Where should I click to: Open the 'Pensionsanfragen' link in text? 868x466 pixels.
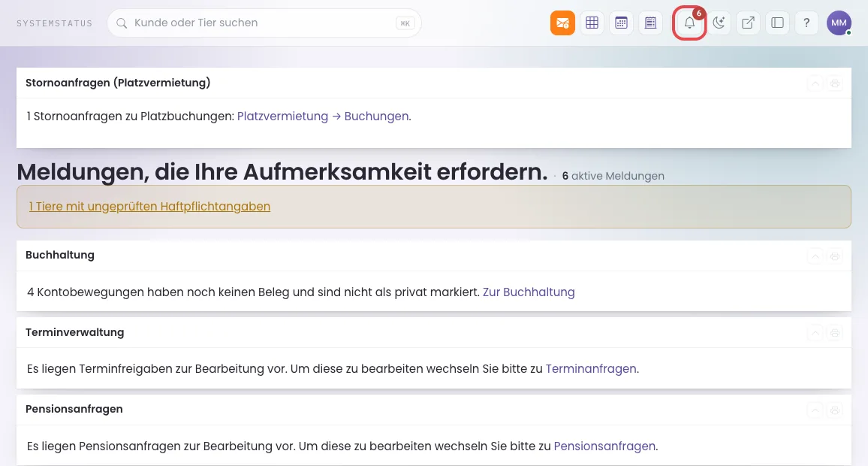click(x=604, y=446)
